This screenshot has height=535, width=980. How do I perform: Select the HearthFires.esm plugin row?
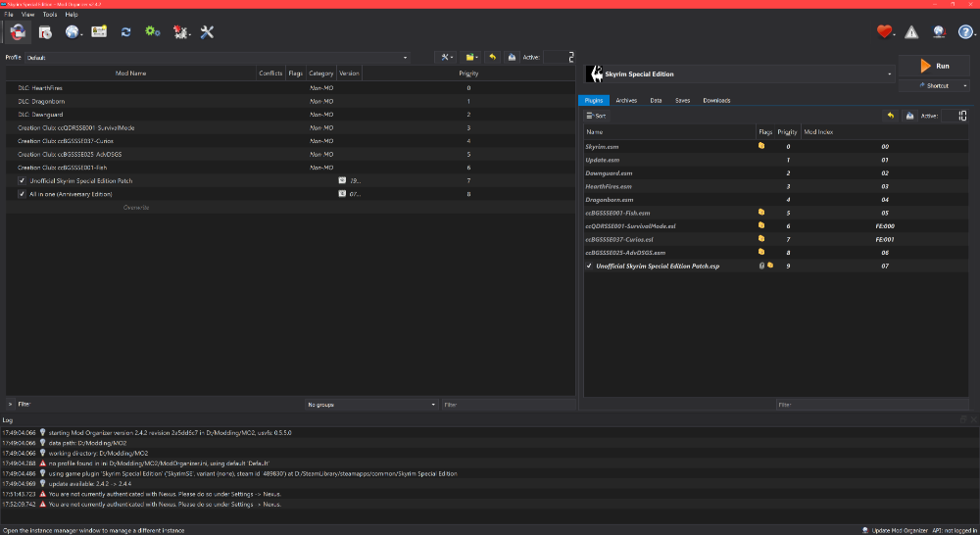pos(776,186)
